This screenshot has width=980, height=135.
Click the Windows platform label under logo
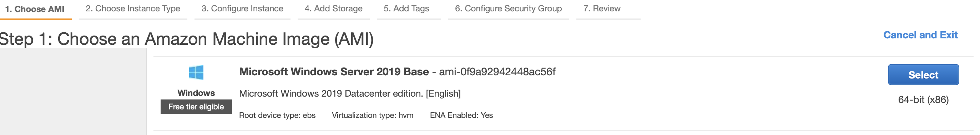[196, 93]
